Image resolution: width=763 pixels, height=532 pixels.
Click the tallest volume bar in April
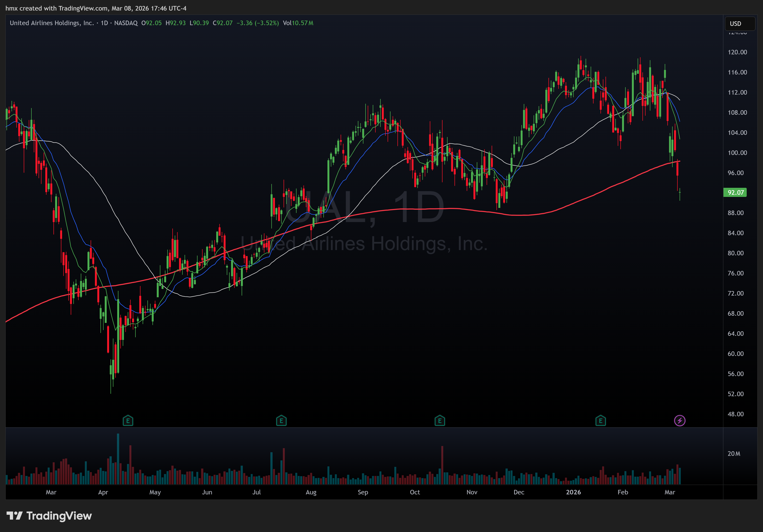pyautogui.click(x=118, y=458)
